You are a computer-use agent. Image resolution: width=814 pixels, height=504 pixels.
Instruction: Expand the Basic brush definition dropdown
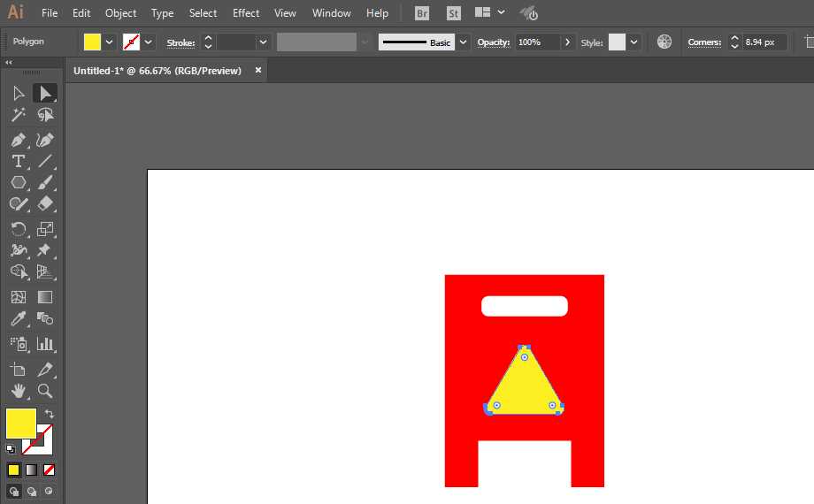(x=464, y=42)
